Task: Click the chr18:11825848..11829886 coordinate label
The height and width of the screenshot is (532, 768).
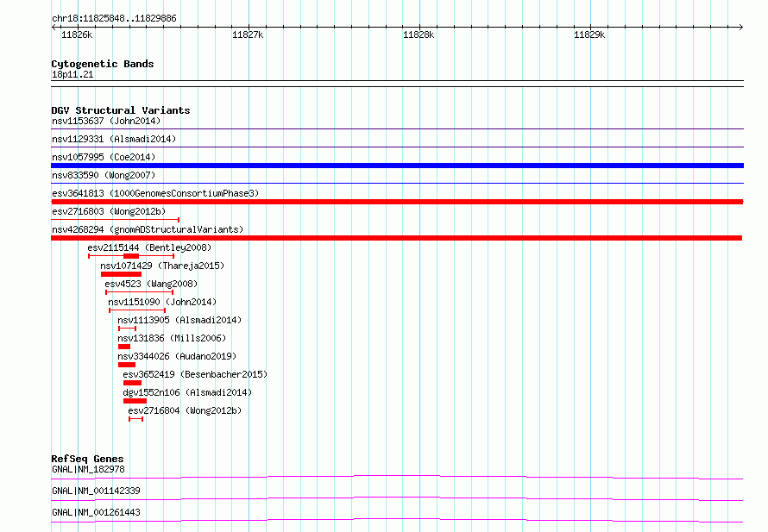Action: tap(114, 18)
